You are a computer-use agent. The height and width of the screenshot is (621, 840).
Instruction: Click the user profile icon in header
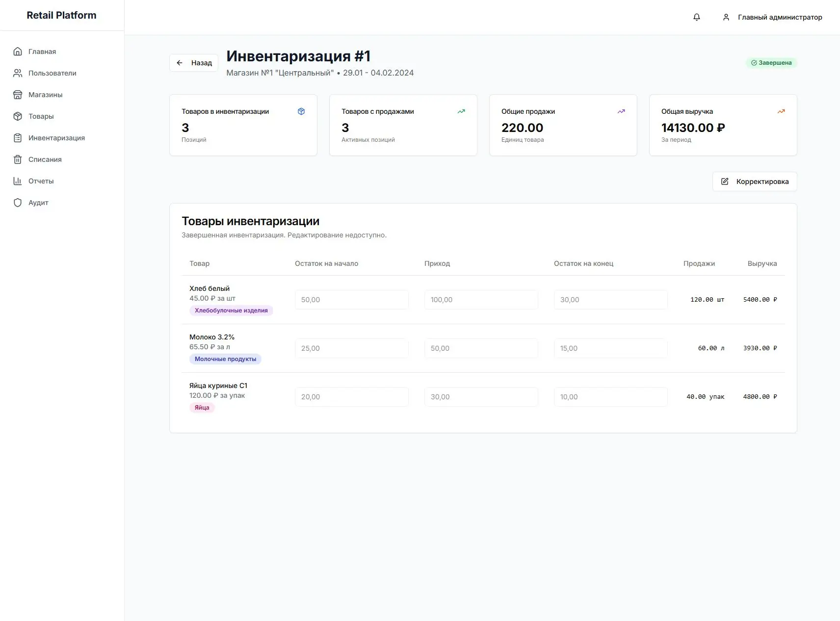(726, 17)
